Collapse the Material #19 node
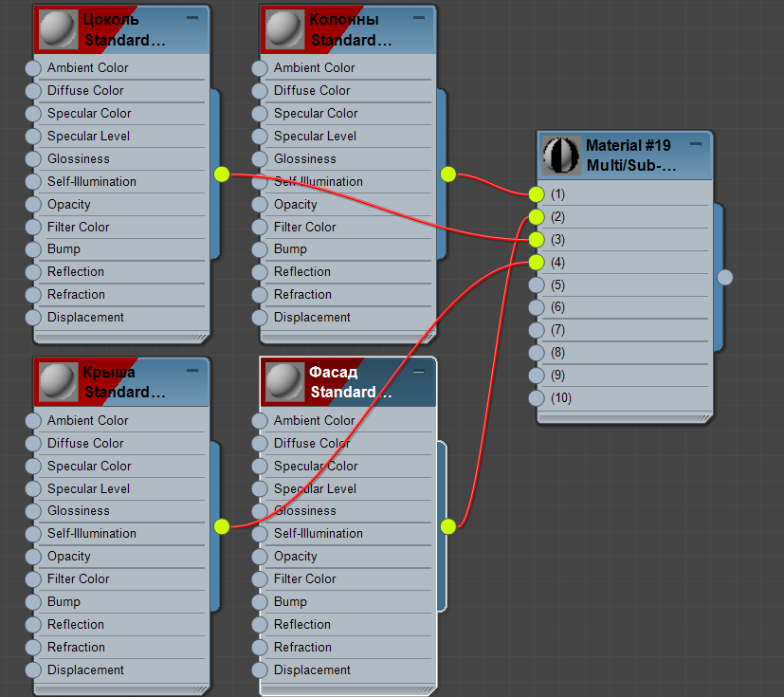The height and width of the screenshot is (697, 784). 696,144
